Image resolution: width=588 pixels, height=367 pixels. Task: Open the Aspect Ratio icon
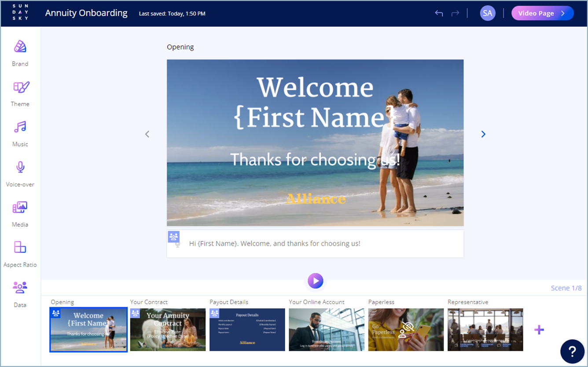click(x=20, y=247)
